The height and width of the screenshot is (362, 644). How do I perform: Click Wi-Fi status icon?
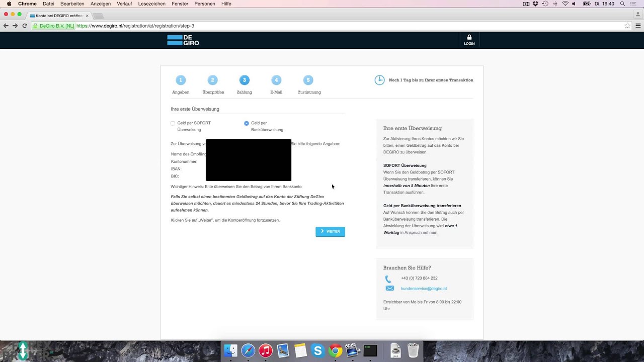(x=565, y=4)
